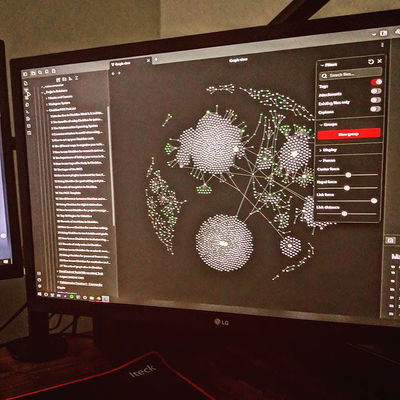This screenshot has width=400, height=400.
Task: Open Windows taskbar search circle
Action: tap(46, 294)
